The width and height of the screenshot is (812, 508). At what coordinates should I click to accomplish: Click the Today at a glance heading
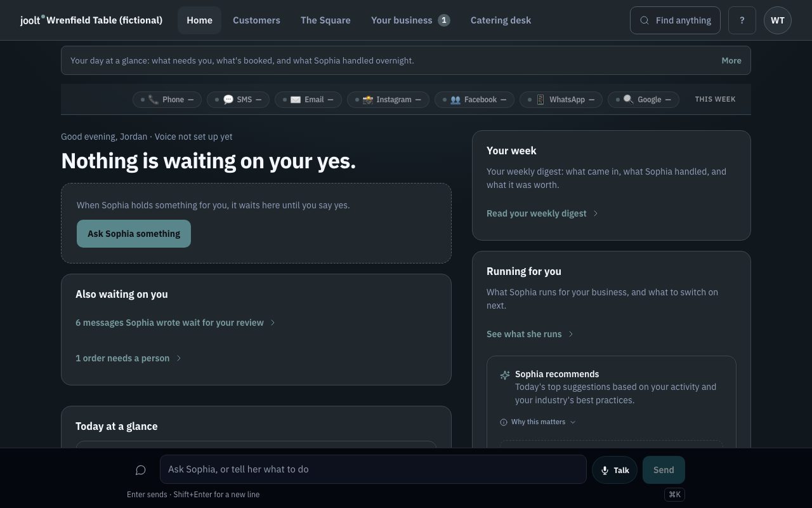point(117,426)
